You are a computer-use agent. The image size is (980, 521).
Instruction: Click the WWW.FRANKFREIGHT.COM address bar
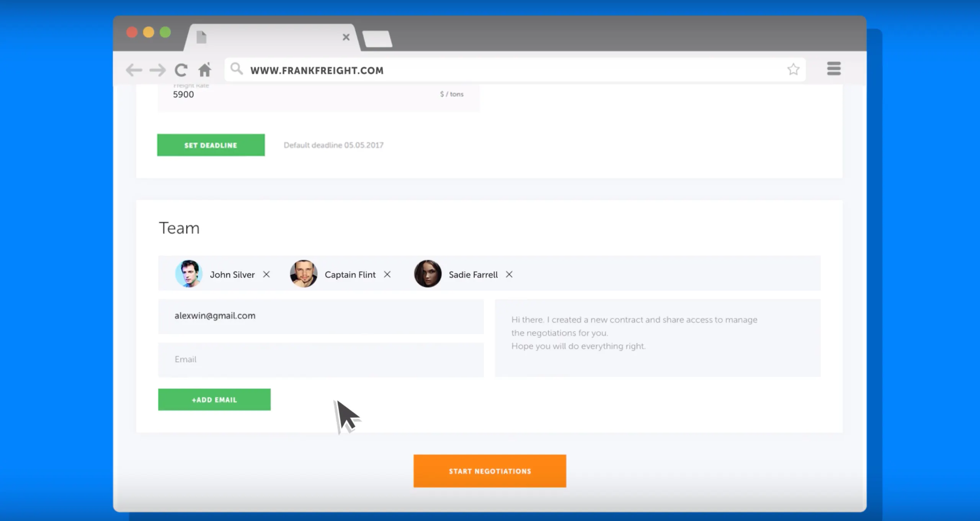pos(515,70)
